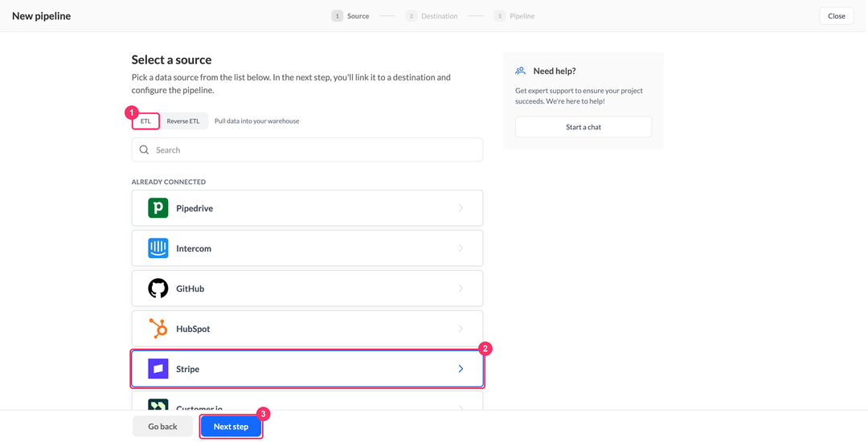Click the Start a chat button
Viewport: 868px width, 442px height.
[583, 127]
